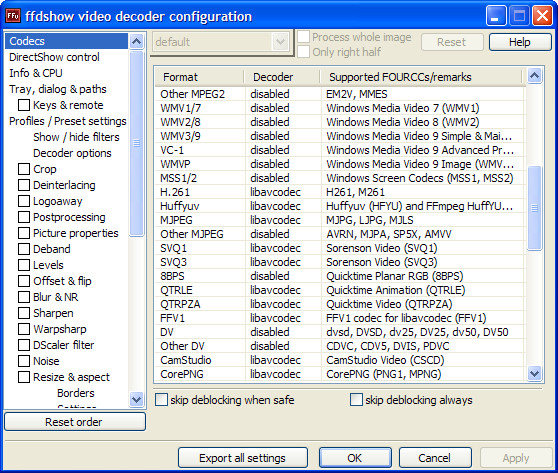Sort by Format column header
Viewport: 558px width, 473px height.
tap(200, 77)
